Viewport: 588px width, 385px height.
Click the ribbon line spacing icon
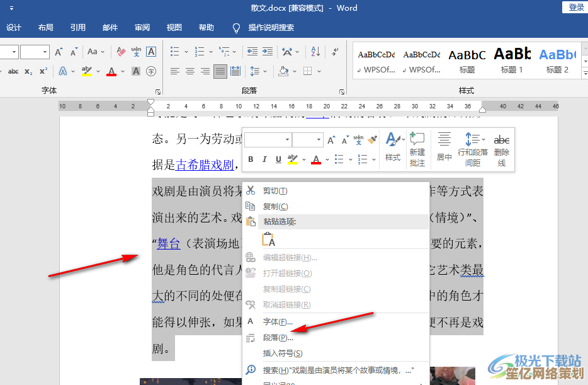[x=254, y=71]
